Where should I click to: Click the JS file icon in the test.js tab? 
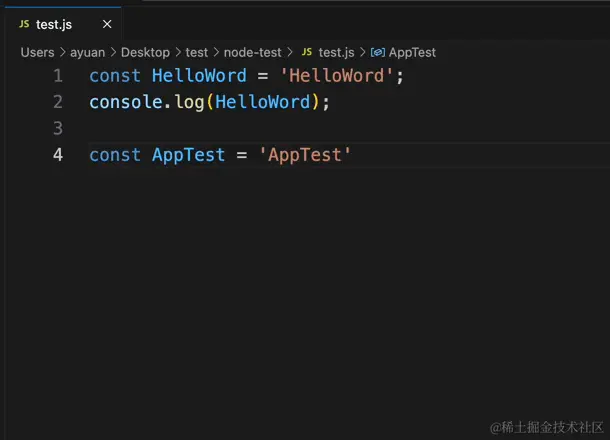pyautogui.click(x=24, y=24)
